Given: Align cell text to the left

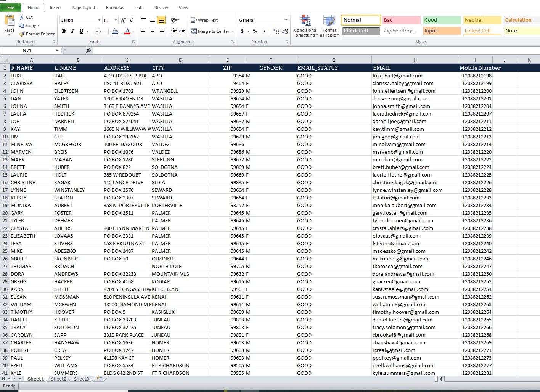Looking at the screenshot, I should click(144, 31).
